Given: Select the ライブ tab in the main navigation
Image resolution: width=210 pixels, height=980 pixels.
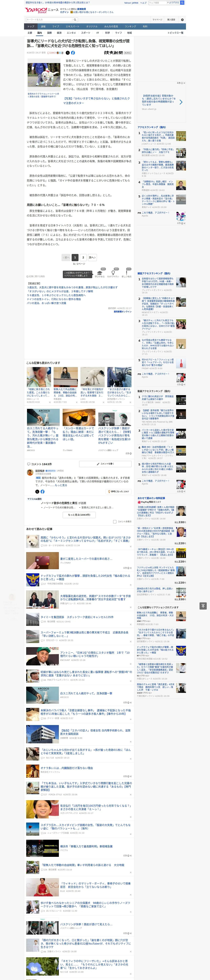Looking at the screenshot, I should [56, 27].
